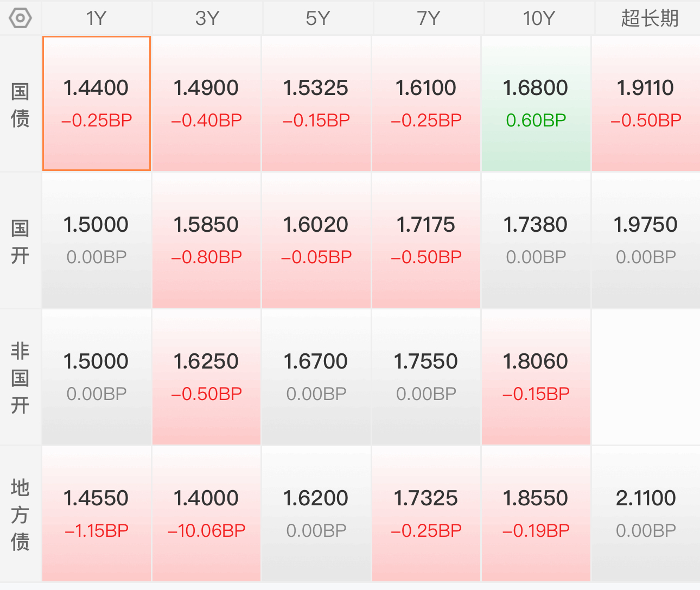Select the 10Y column header
This screenshot has width=700, height=590.
pos(539,18)
